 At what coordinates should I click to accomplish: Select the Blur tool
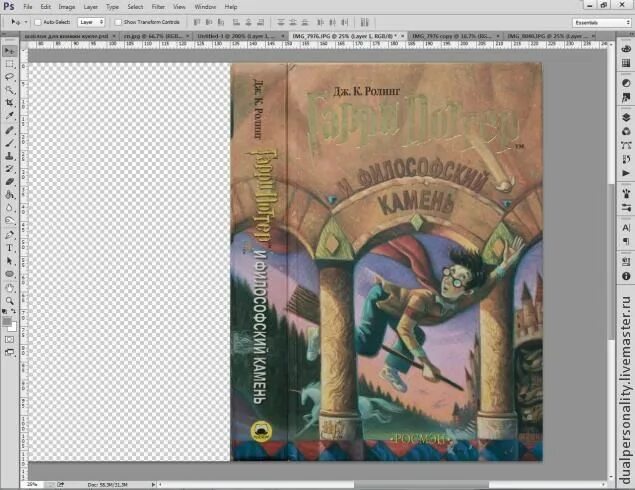(x=9, y=208)
